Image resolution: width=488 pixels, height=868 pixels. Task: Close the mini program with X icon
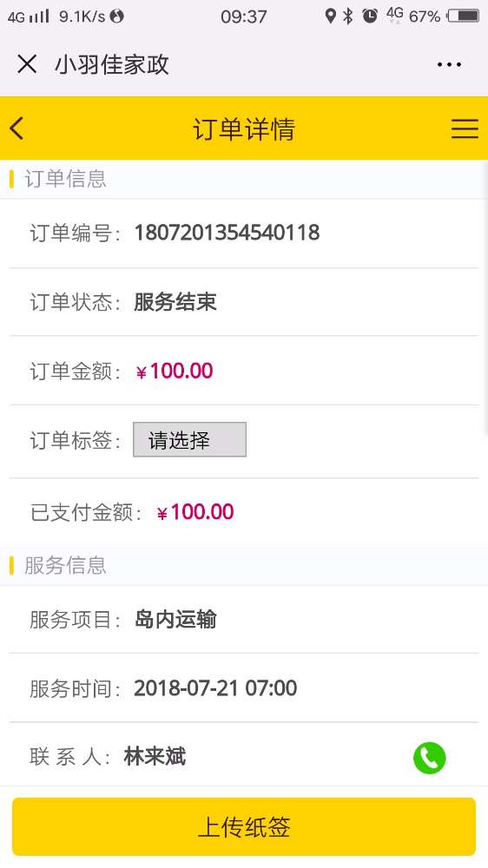tap(27, 64)
